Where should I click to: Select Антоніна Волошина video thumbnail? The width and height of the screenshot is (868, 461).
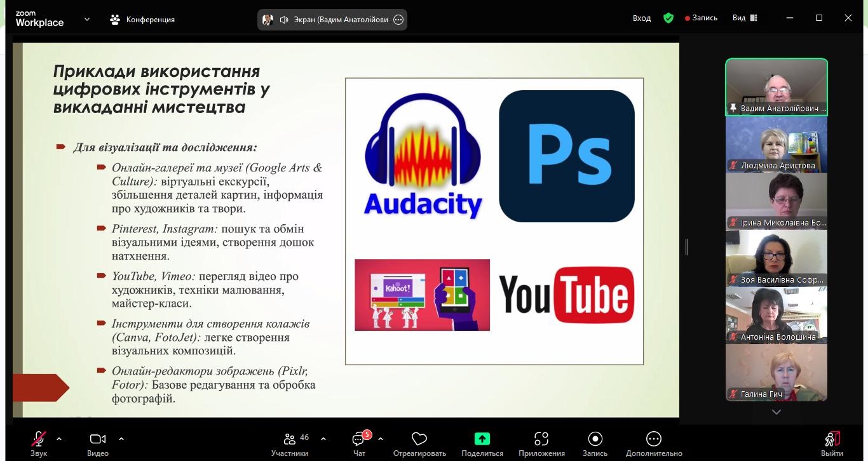coord(776,316)
